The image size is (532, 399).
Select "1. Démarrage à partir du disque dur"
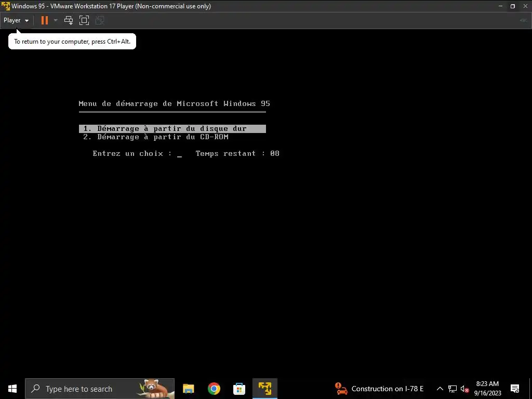click(172, 129)
